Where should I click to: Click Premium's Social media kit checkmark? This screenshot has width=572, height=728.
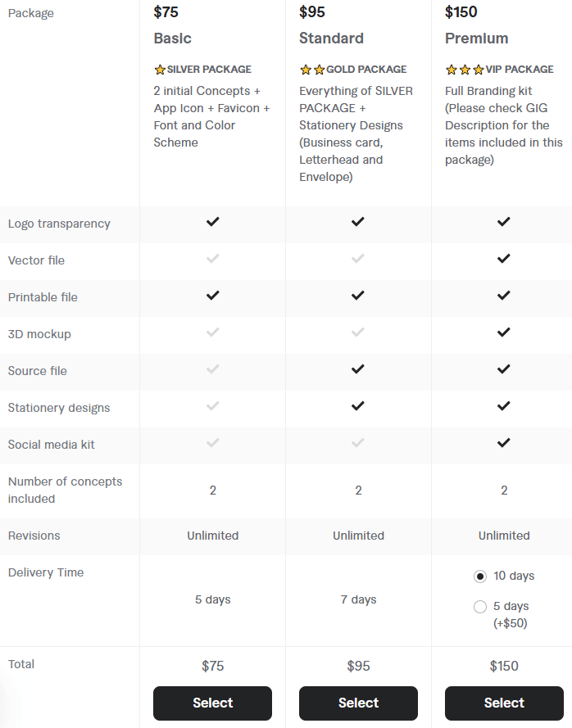click(504, 443)
